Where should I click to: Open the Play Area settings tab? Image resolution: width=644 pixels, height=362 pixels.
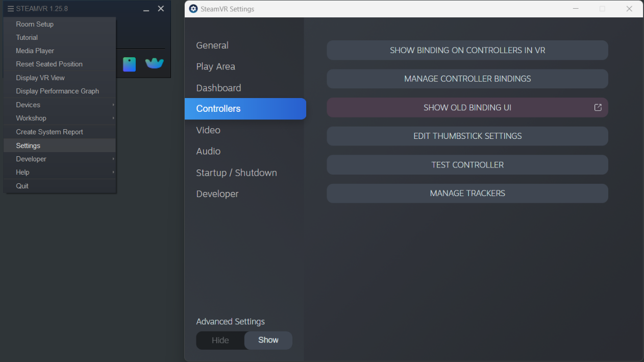[x=215, y=66]
